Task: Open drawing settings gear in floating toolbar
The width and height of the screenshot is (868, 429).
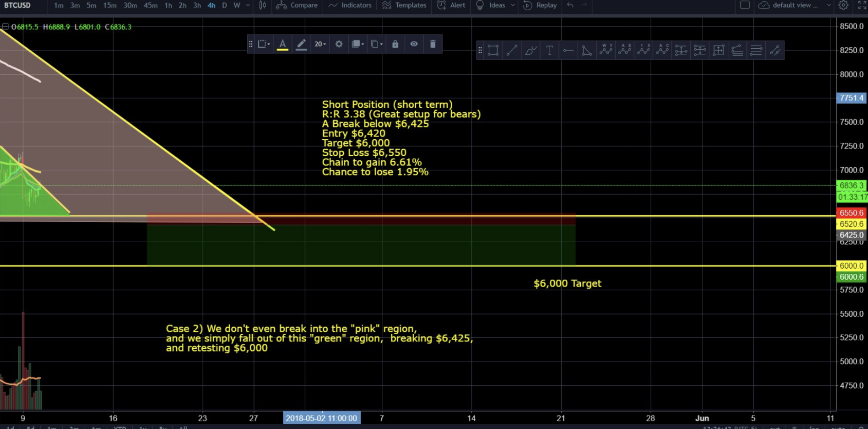Action: tap(339, 44)
